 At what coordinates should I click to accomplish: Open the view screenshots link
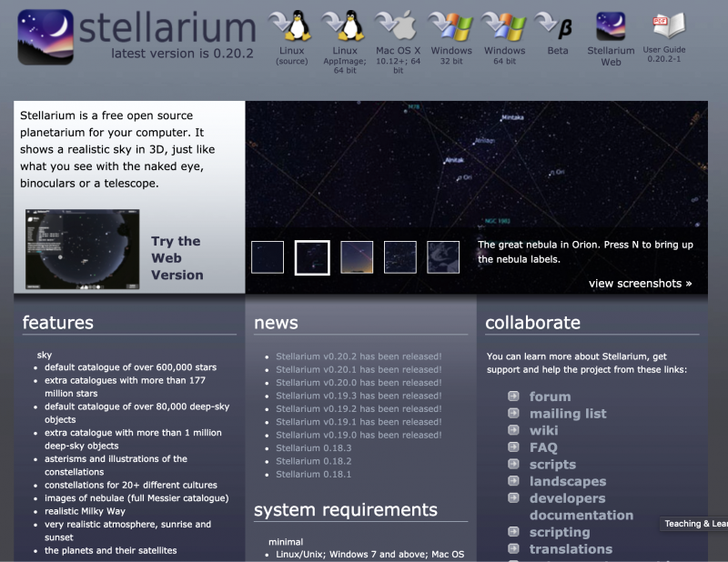click(641, 284)
